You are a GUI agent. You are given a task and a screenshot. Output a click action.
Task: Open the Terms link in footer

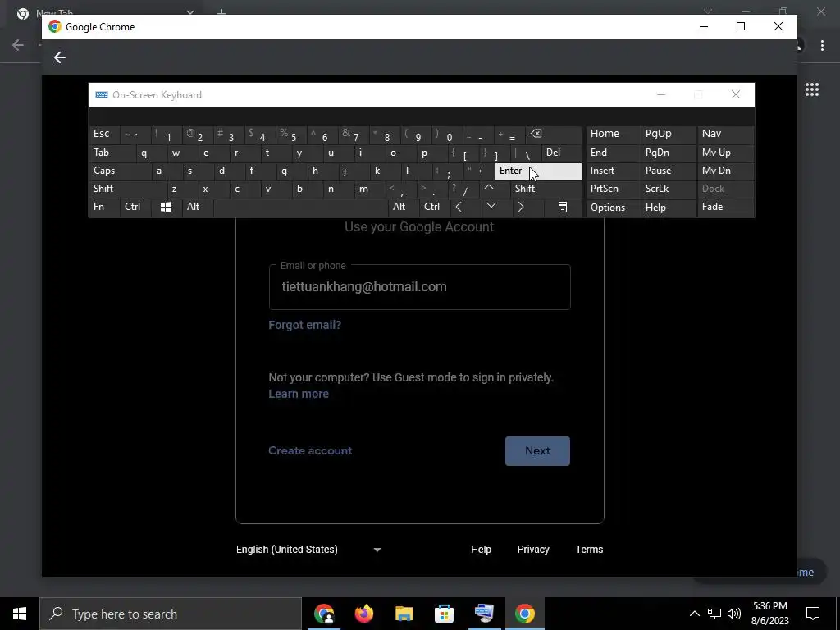(x=589, y=550)
